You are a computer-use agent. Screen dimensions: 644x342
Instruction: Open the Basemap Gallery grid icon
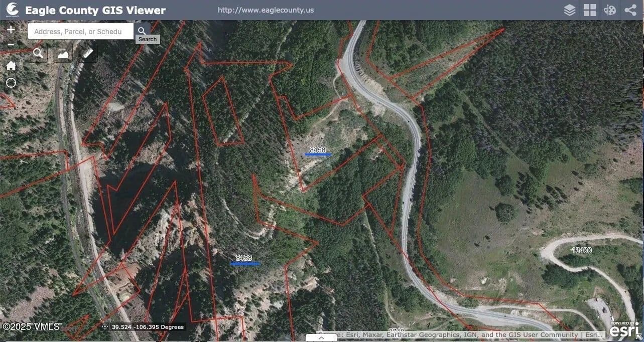click(589, 10)
